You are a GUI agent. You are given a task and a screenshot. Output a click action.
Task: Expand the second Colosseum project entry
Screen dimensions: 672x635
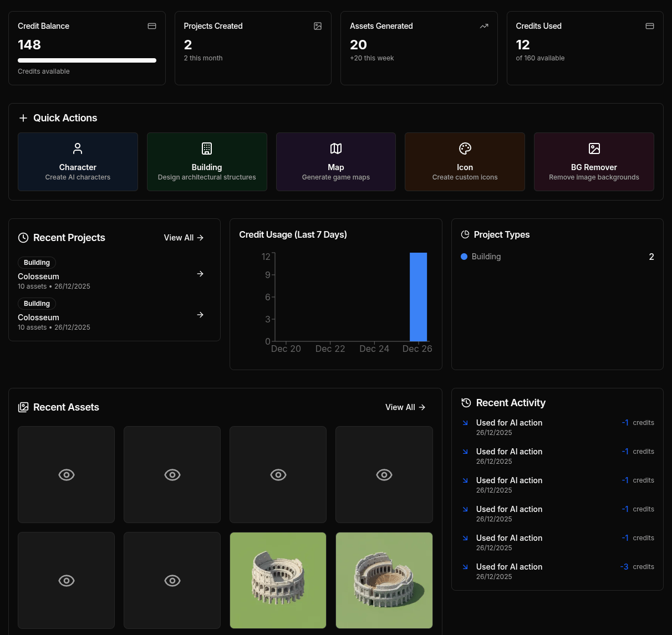pos(200,315)
